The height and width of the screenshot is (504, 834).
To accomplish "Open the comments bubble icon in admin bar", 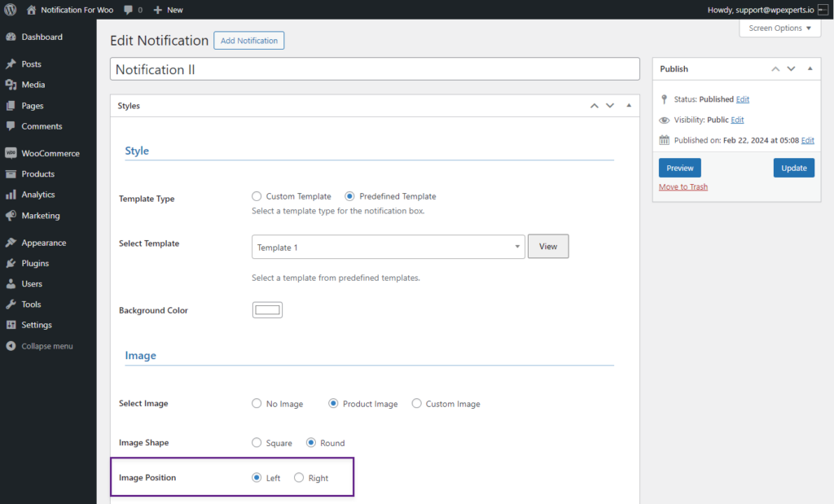I will pyautogui.click(x=128, y=10).
